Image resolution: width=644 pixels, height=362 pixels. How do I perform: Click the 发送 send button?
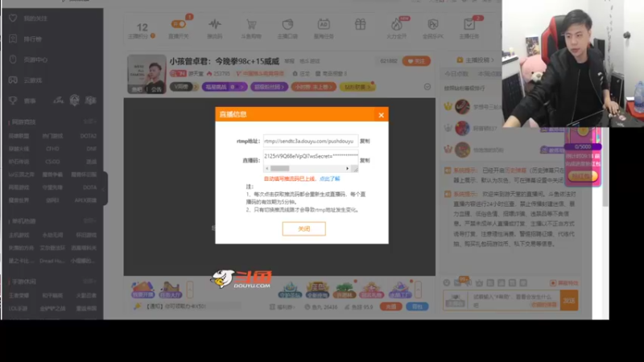(x=569, y=301)
